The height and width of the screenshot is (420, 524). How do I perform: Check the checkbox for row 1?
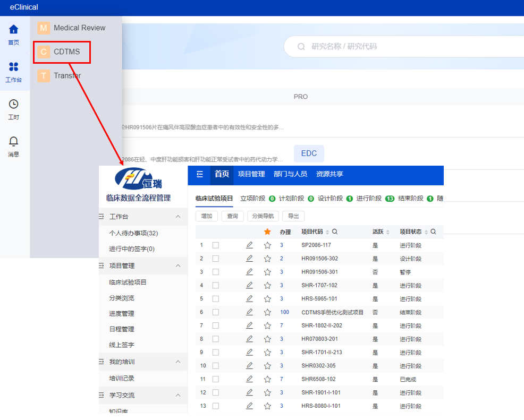click(x=216, y=245)
